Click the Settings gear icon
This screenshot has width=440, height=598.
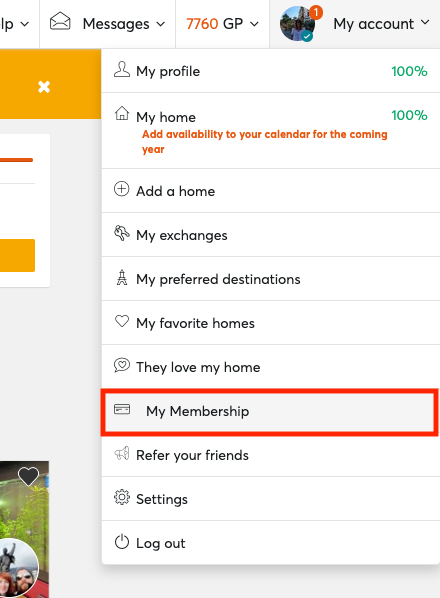coord(122,497)
